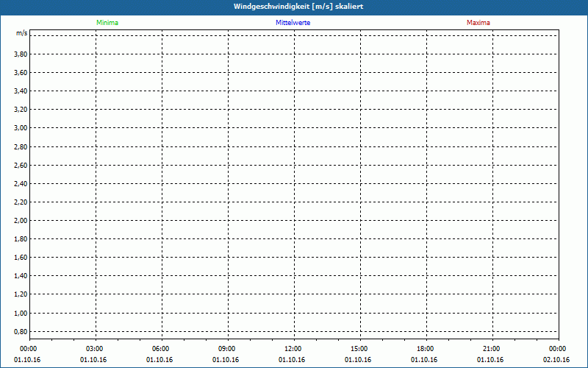This screenshot has height=368, width=588.
Task: Click the 18:00 time axis label
Action: (425, 349)
